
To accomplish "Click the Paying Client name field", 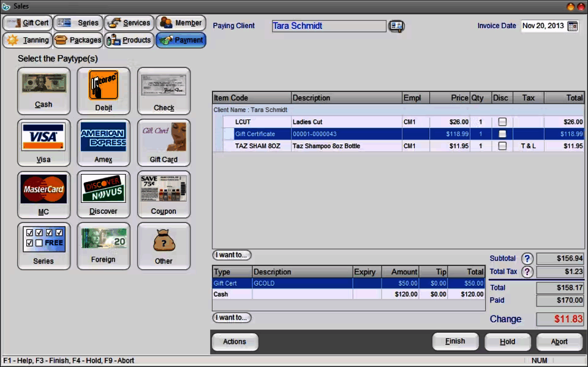I will pyautogui.click(x=329, y=26).
